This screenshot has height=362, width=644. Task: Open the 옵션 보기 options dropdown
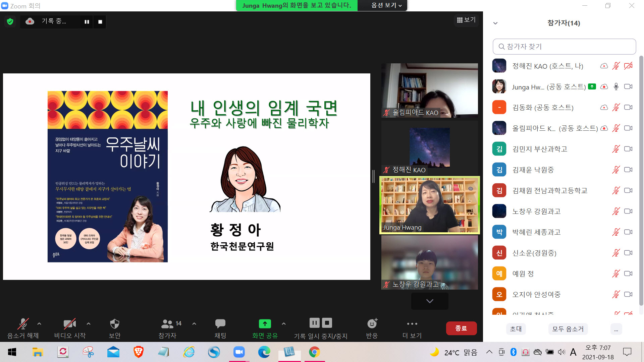point(386,5)
